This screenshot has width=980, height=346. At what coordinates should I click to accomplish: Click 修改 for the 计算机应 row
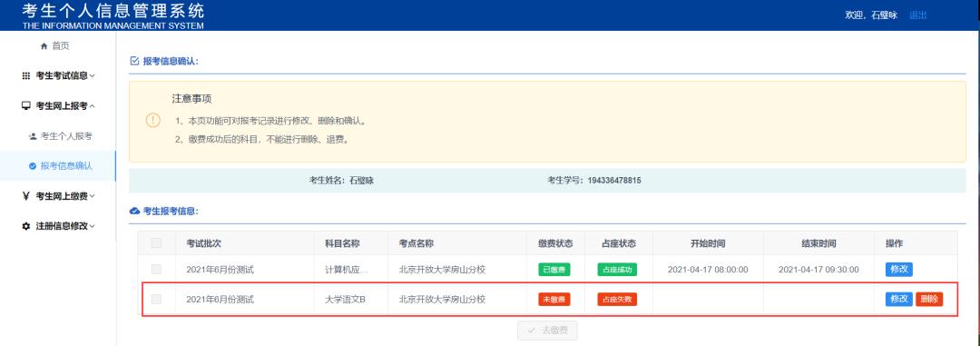(898, 270)
